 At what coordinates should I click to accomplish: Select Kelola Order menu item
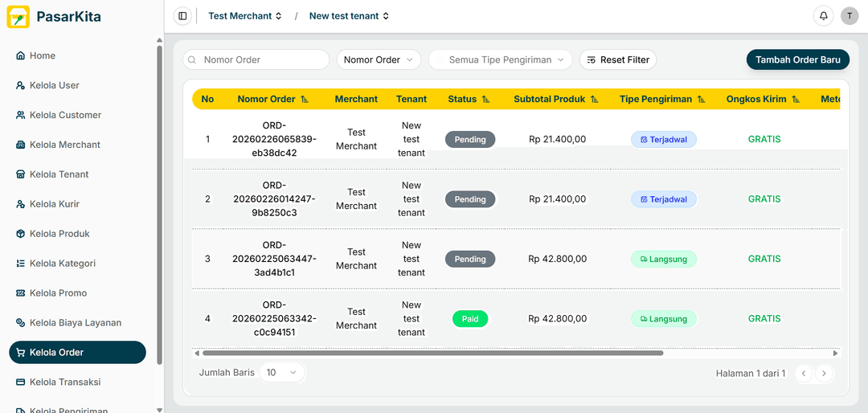coord(77,352)
